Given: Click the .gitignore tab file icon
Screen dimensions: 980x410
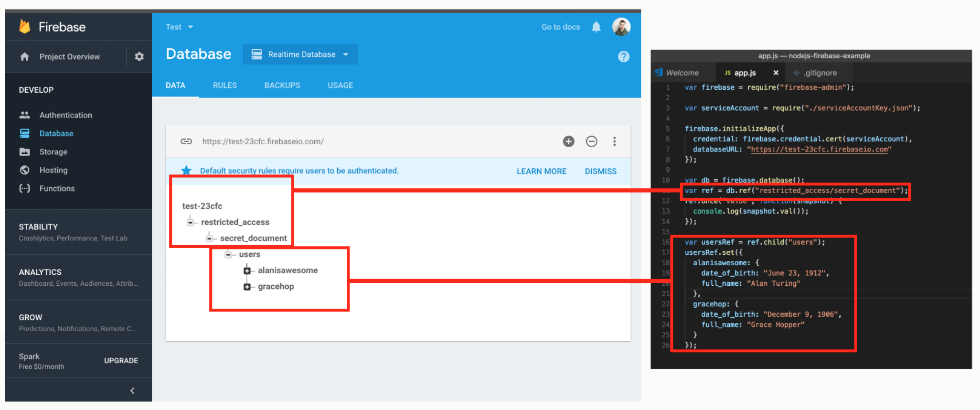Looking at the screenshot, I should 796,73.
